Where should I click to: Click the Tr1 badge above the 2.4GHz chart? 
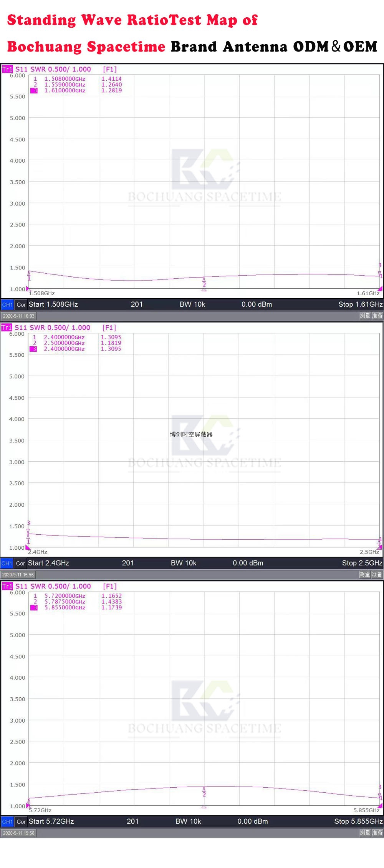(7, 328)
